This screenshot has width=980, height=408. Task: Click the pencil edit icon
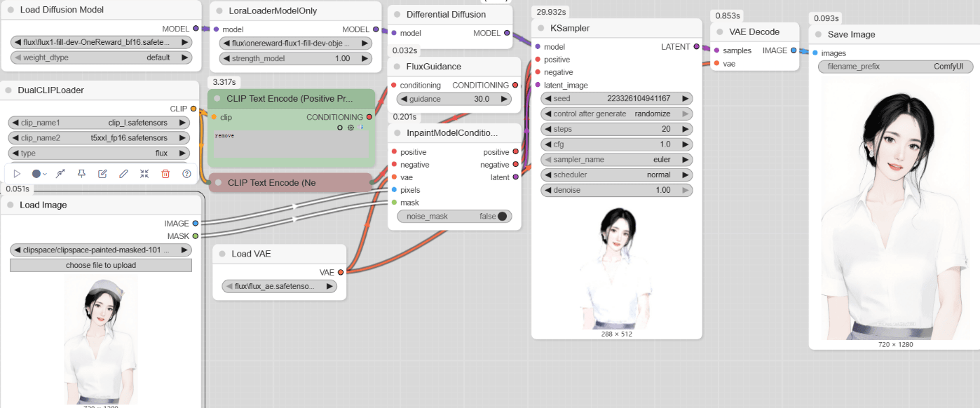pos(123,174)
